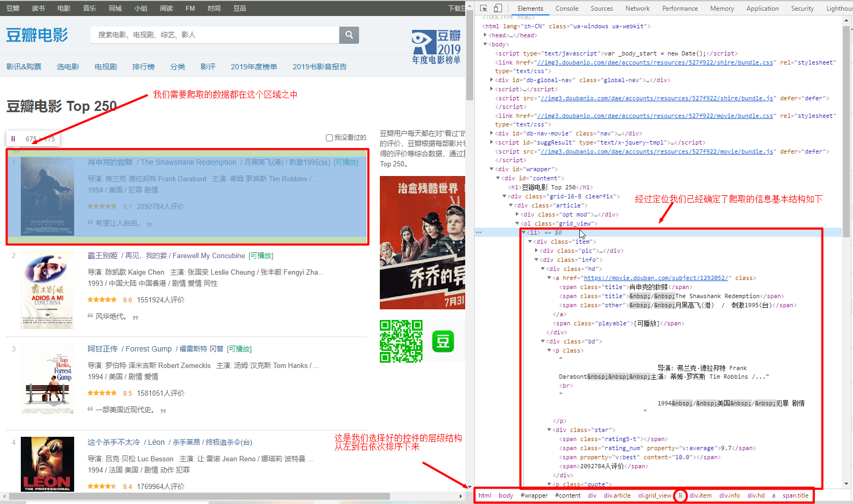Viewport: 853px width, 504px height.
Task: Click the 可播放 tag next to 阿甘正传
Action: 240,349
